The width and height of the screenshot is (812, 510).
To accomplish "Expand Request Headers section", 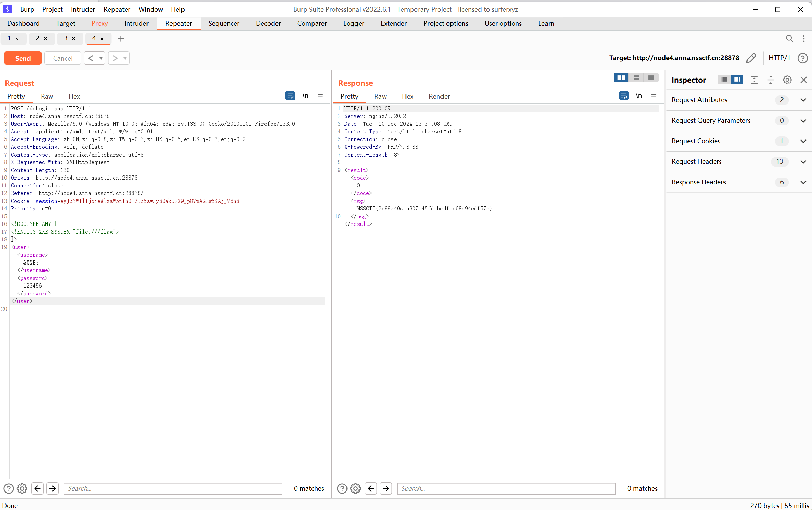I will pos(803,162).
